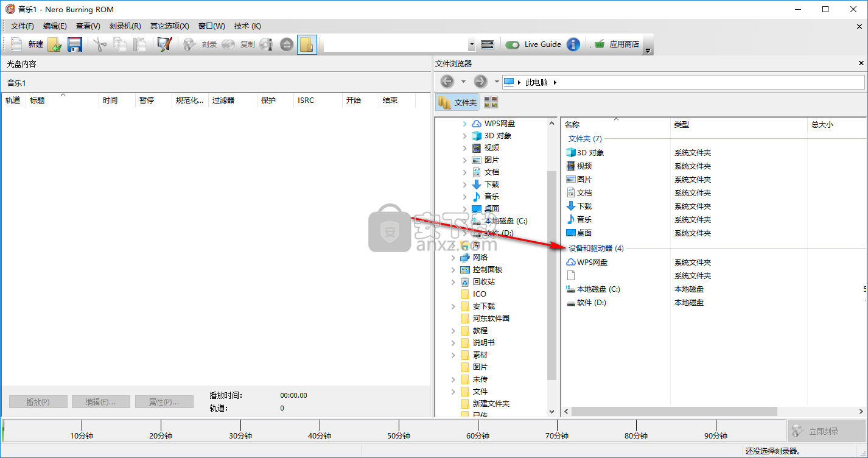Open the App Store (应用商店)
Screen dimensions: 868x458
click(617, 44)
